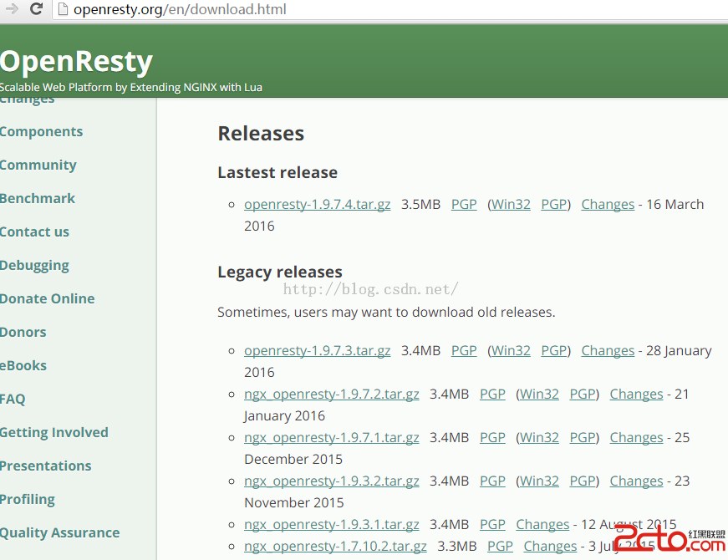Viewport: 728px width, 560px height.
Task: Open the Win32 PGP link for 1.9.7.4
Action: 553,205
